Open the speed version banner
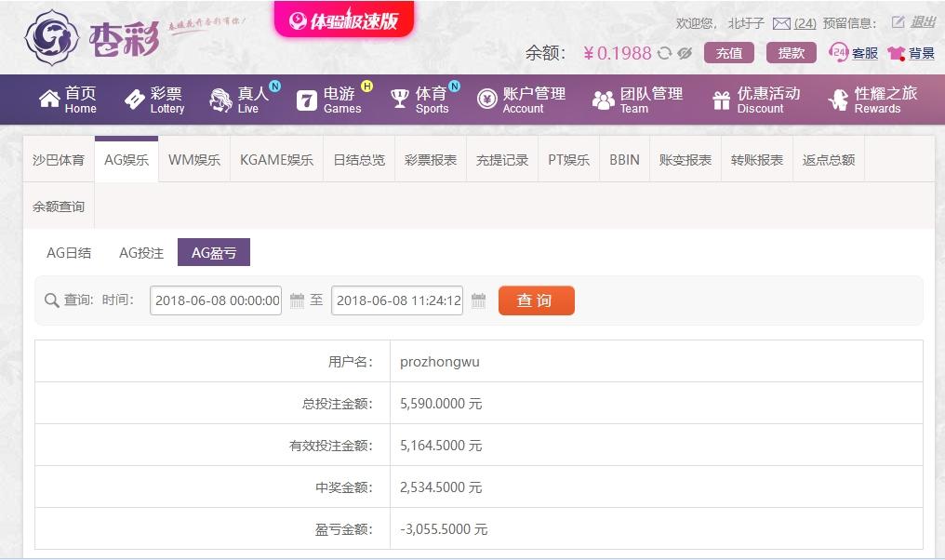 pos(344,20)
